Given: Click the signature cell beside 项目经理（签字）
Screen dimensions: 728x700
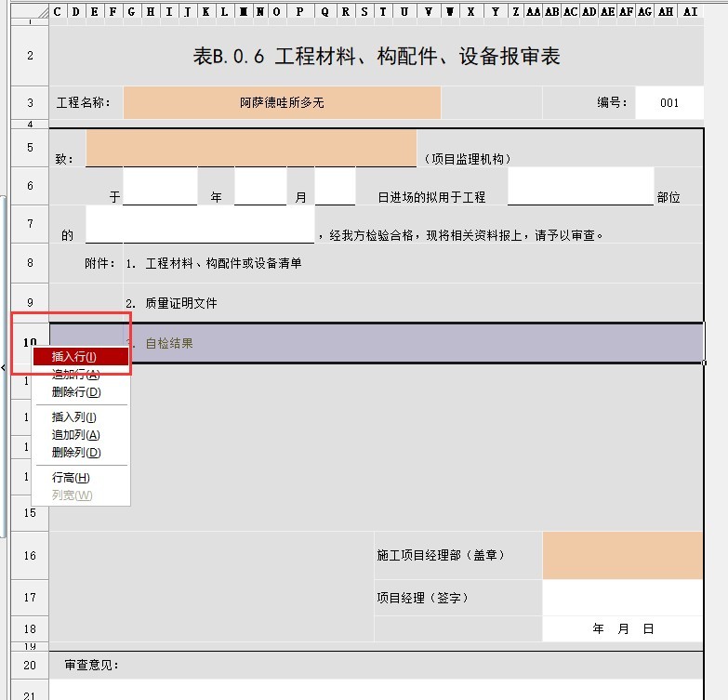Looking at the screenshot, I should pyautogui.click(x=622, y=598).
